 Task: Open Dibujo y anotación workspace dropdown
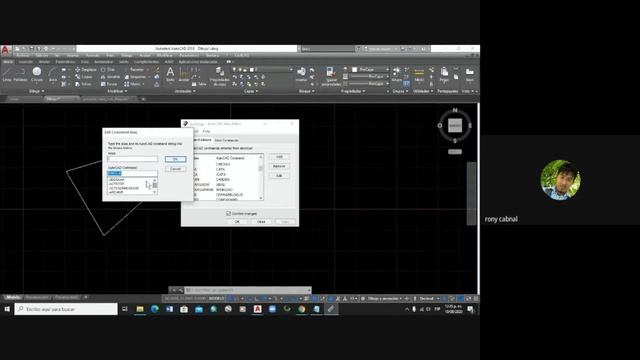pyautogui.click(x=384, y=299)
